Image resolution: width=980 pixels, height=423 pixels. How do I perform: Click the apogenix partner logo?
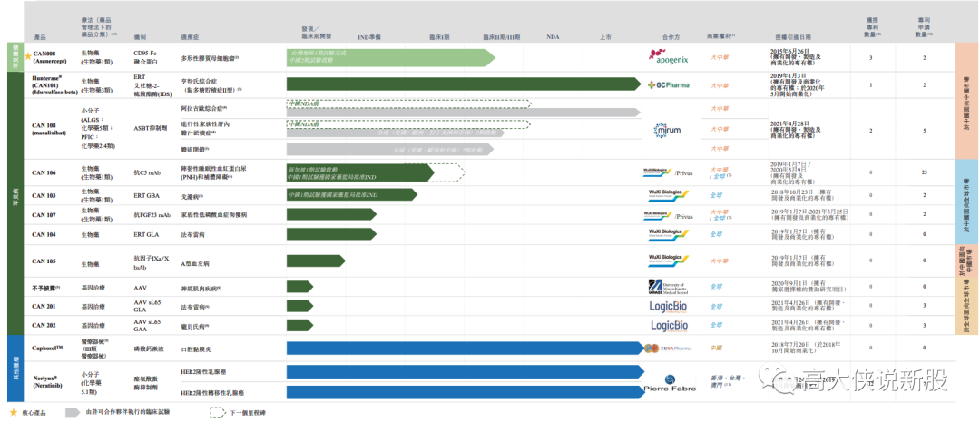click(x=669, y=57)
